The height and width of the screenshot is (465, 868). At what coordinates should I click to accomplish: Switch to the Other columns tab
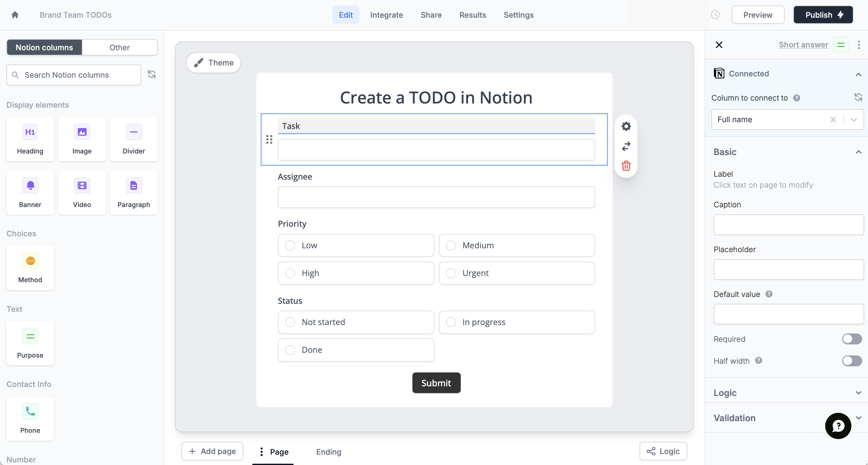120,47
